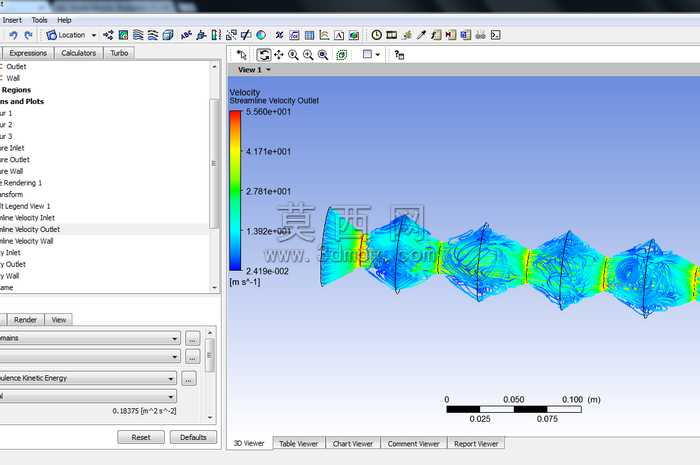Image resolution: width=700 pixels, height=465 pixels.
Task: Open the Timestep Selector clock icon
Action: [x=376, y=35]
